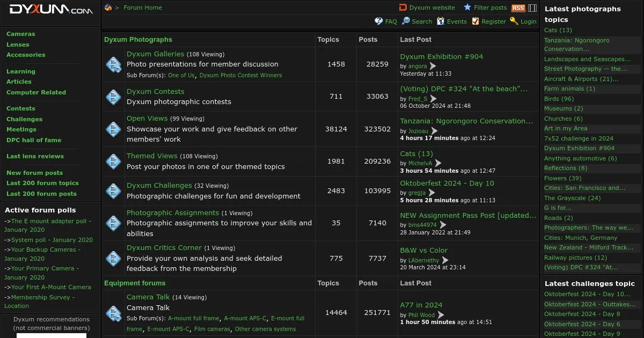
Task: Open the Learning sidebar menu item
Action: [21, 71]
